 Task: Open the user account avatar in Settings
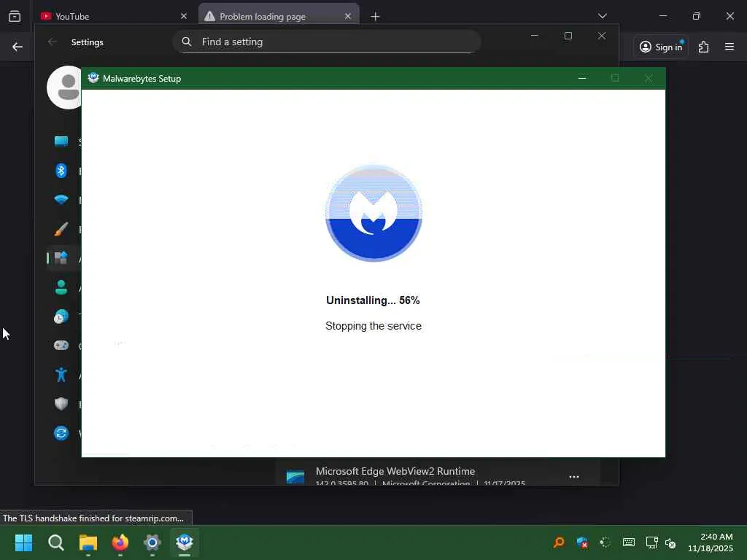[x=65, y=87]
